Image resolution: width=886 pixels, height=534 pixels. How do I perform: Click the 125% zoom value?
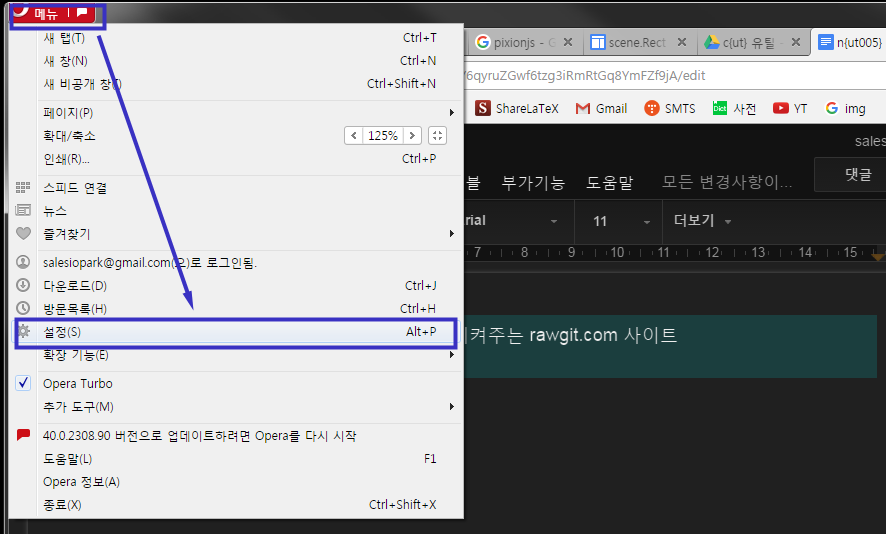coord(383,136)
